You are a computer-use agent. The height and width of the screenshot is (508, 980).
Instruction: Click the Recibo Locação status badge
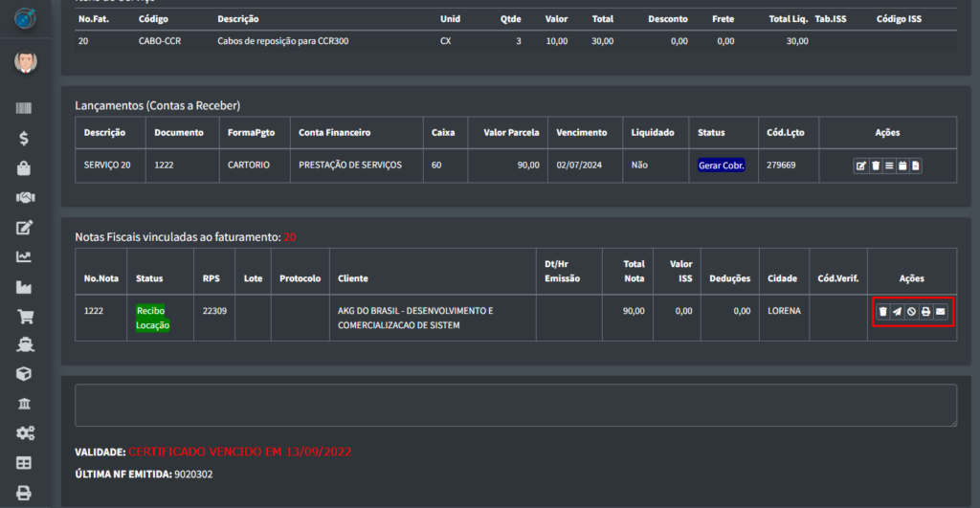pyautogui.click(x=152, y=318)
